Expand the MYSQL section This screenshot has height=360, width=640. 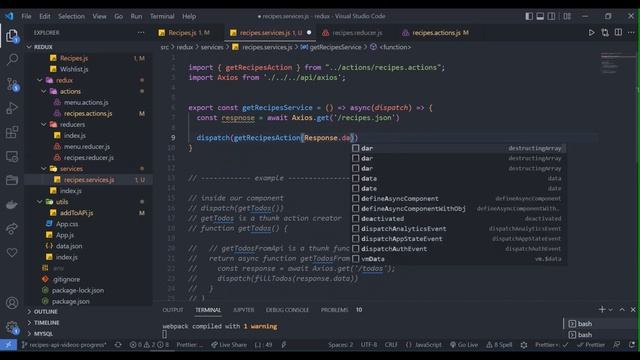[43, 333]
